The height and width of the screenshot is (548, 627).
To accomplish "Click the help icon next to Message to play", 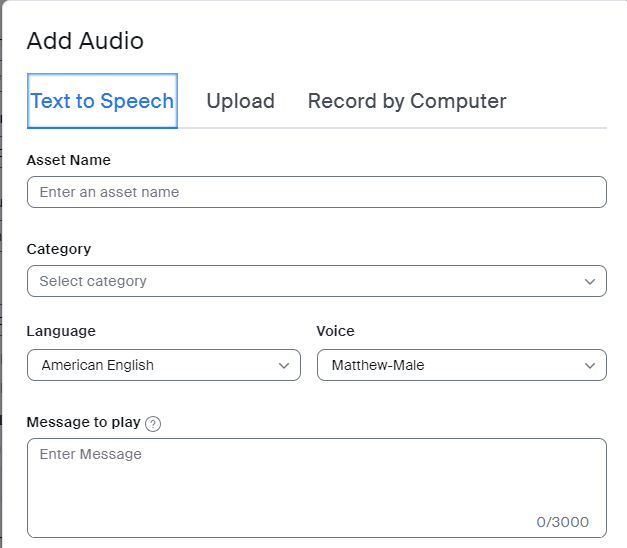I will tap(153, 424).
